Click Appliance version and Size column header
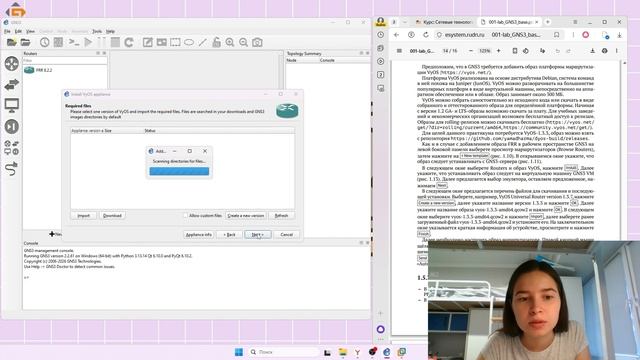This screenshot has height=360, width=640. 107,131
